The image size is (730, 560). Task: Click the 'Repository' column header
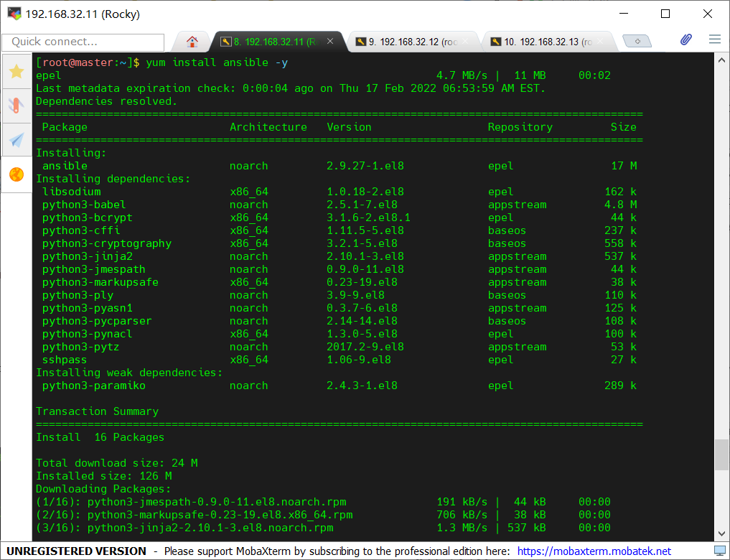(520, 127)
